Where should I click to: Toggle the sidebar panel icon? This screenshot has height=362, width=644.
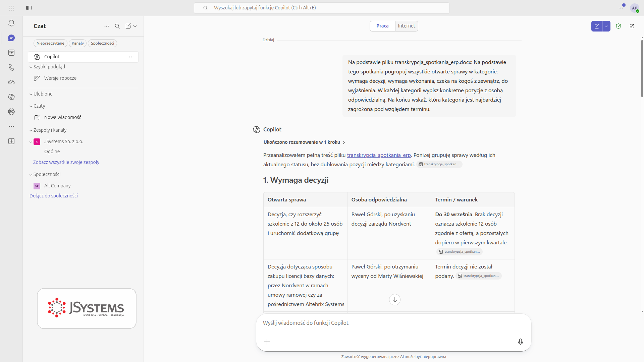(x=29, y=8)
